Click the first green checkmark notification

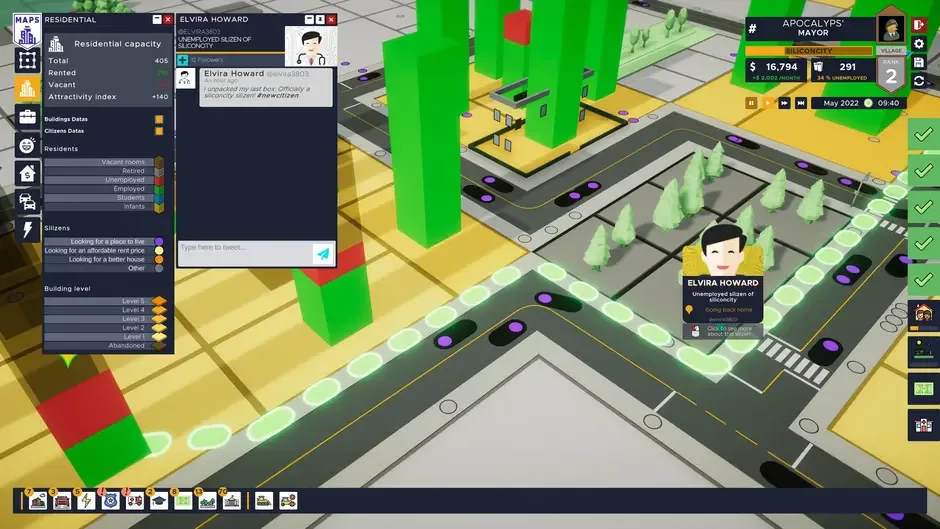(923, 134)
